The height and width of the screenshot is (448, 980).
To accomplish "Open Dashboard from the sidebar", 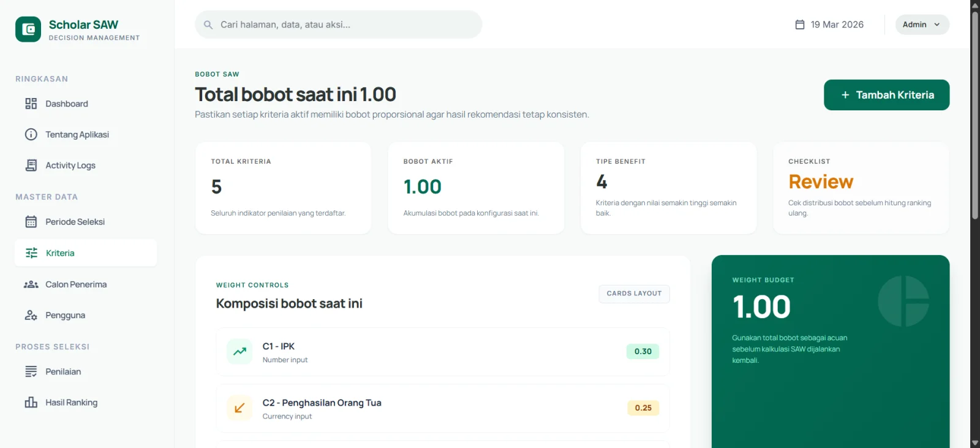I will (x=66, y=104).
